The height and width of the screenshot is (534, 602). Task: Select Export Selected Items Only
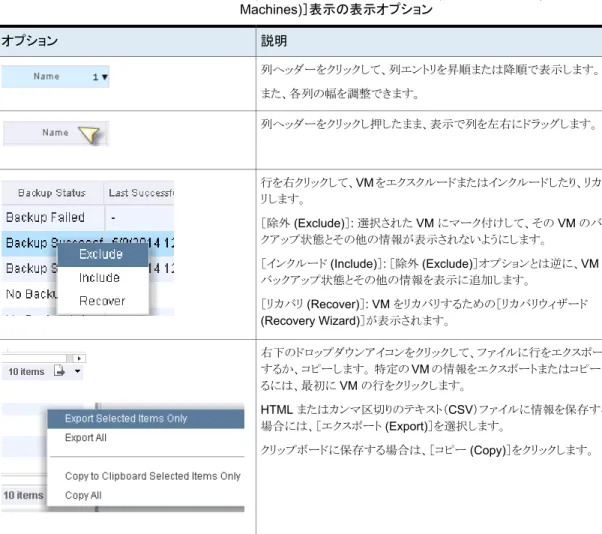[146, 418]
